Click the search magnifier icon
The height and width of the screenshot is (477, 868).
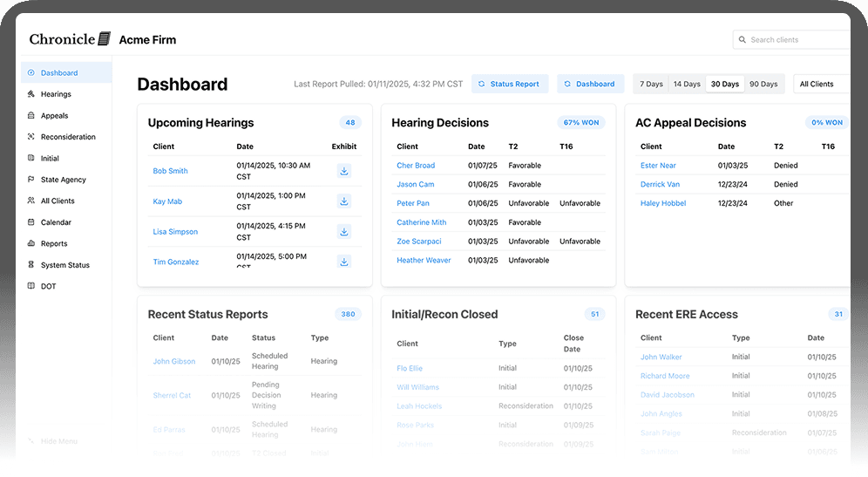click(x=743, y=40)
